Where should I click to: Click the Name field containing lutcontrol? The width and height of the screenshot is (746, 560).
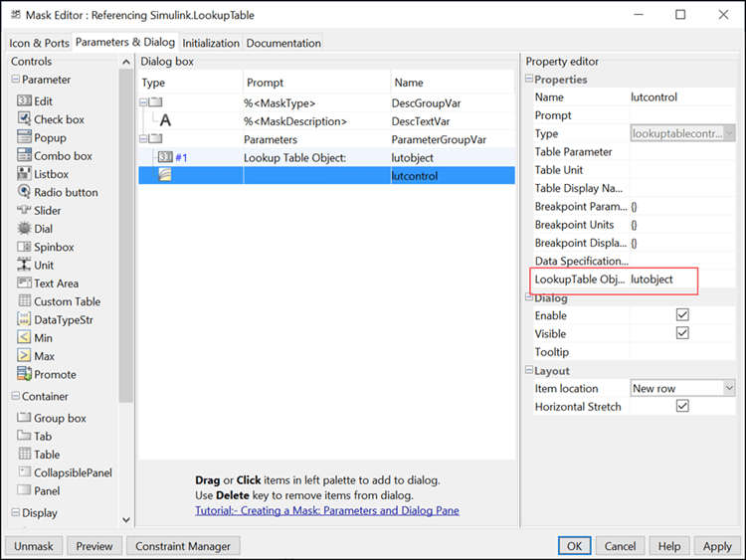click(682, 97)
